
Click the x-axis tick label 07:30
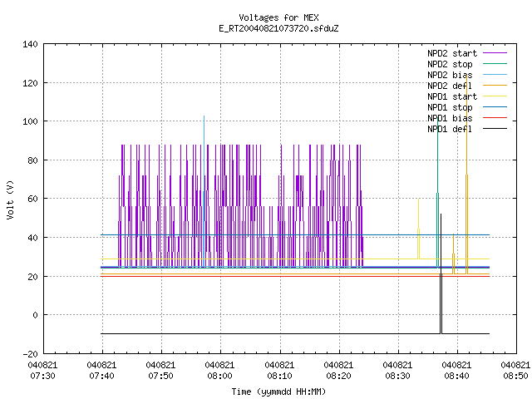click(42, 376)
